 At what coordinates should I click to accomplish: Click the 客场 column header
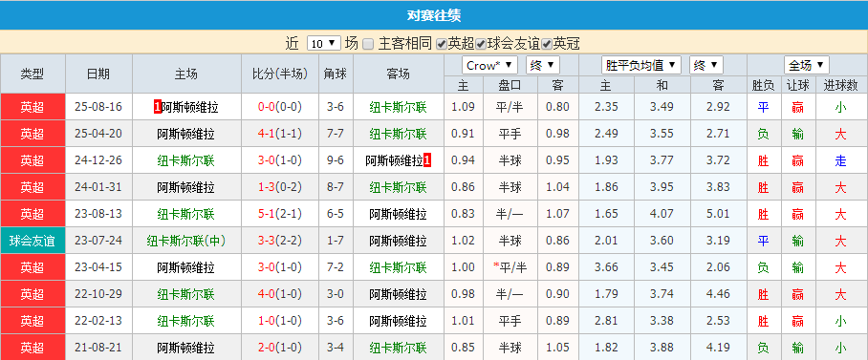point(399,74)
